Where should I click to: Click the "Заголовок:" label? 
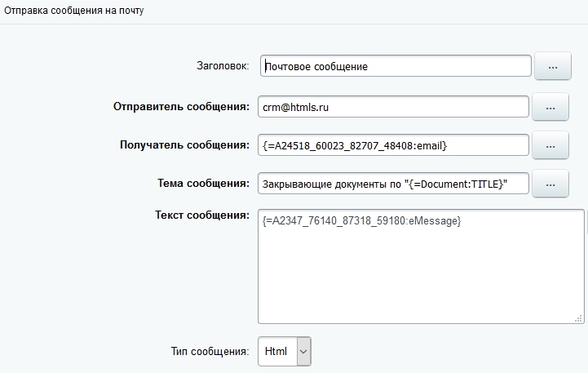tap(222, 65)
